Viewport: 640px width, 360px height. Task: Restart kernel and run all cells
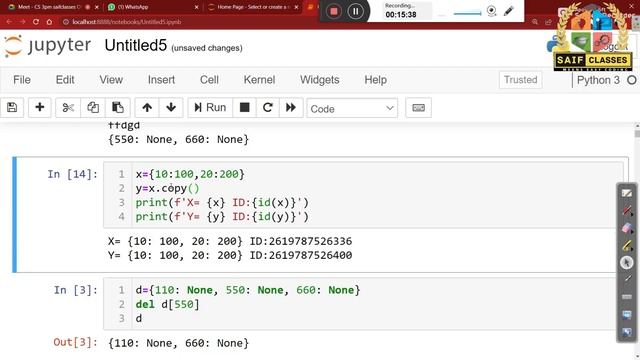tap(291, 108)
